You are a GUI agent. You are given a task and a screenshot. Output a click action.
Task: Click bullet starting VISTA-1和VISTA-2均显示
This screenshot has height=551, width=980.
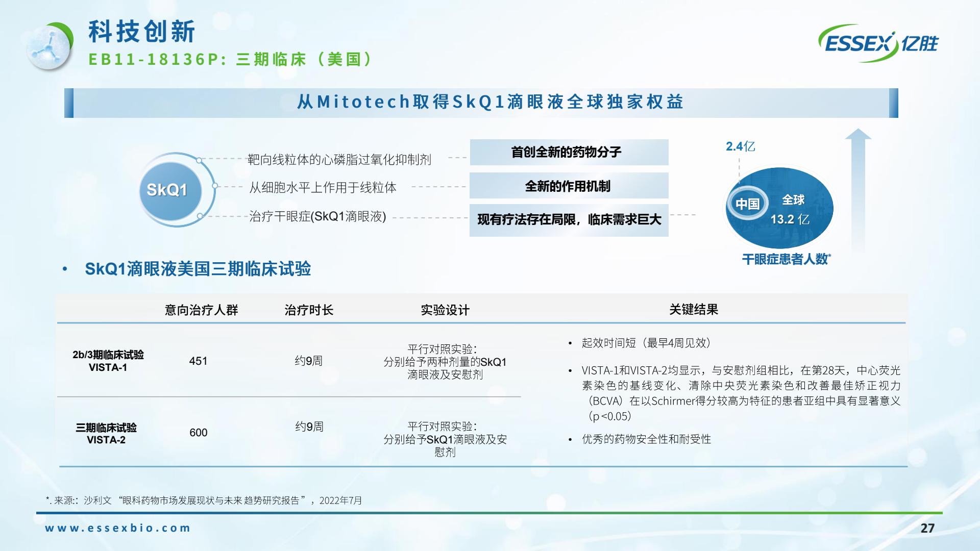tap(741, 393)
